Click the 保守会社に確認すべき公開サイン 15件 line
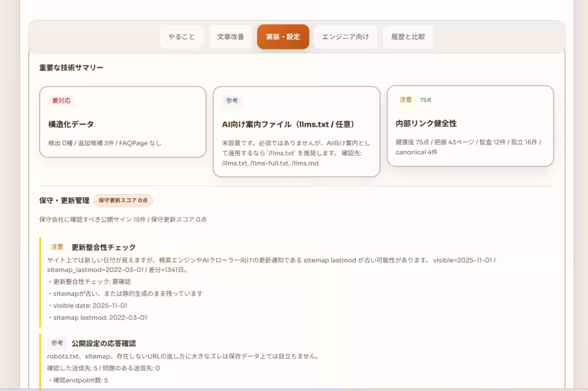The width and height of the screenshot is (588, 391). pyautogui.click(x=123, y=220)
